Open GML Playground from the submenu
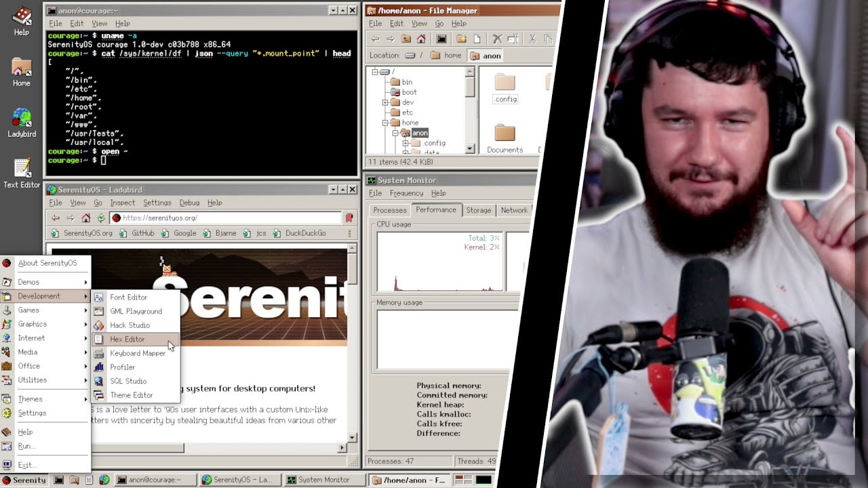This screenshot has width=868, height=488. 136,311
